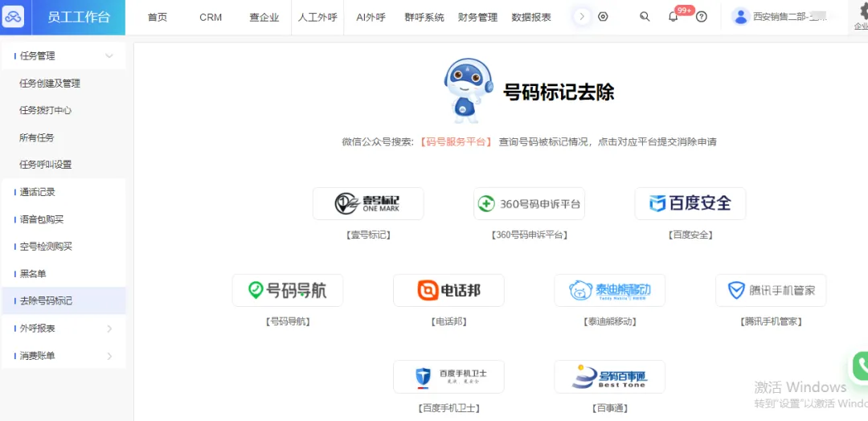The image size is (868, 421).
Task: Open the 查企业 menu
Action: [264, 17]
